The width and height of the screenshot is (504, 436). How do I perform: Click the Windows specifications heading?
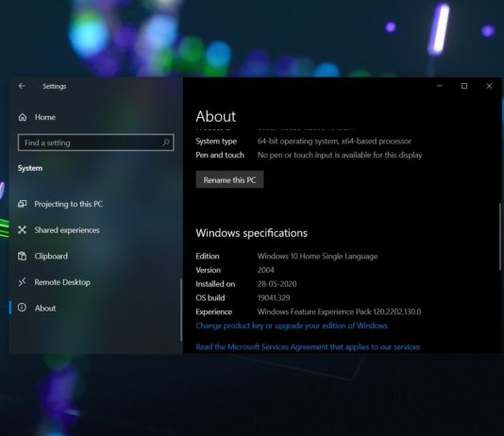(x=251, y=233)
